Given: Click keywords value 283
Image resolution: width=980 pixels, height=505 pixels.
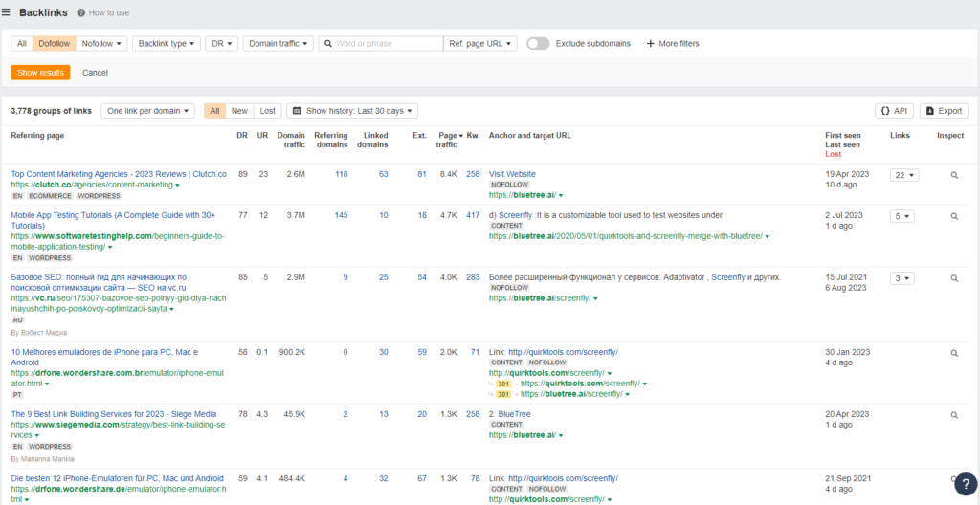Looking at the screenshot, I should click(473, 276).
